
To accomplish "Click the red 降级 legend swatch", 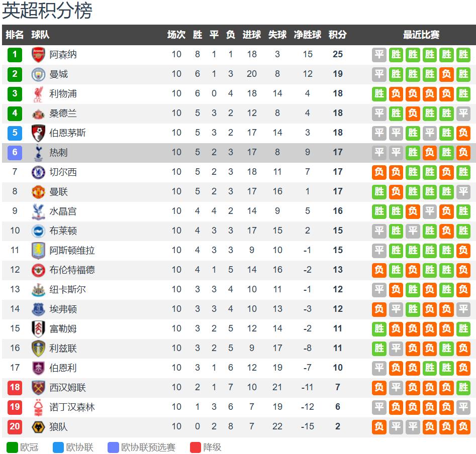I will click(196, 447).
